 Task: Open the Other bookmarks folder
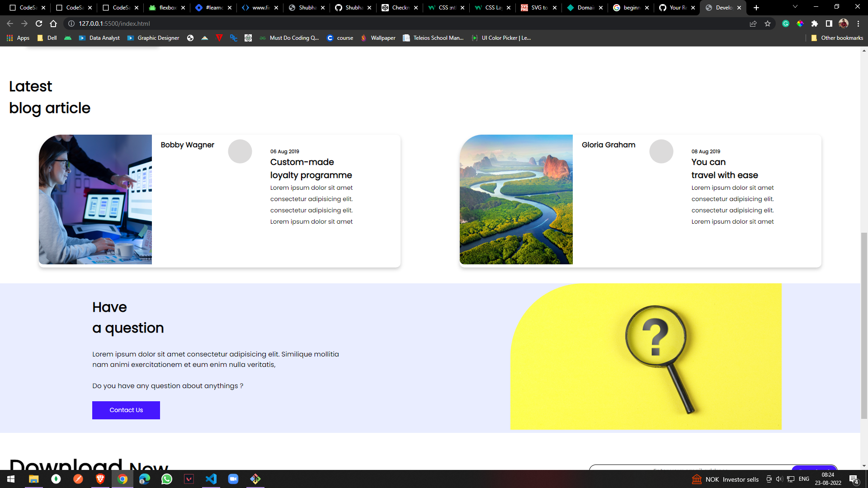point(837,38)
